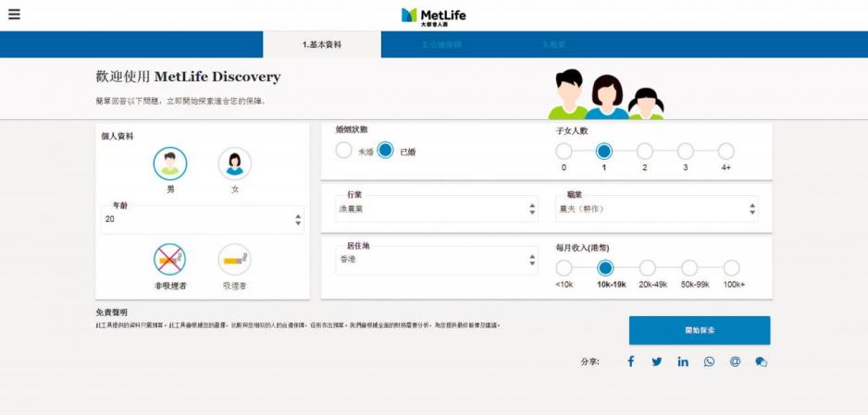Open the 居住地 residence dropdown
The width and height of the screenshot is (868, 415).
click(436, 260)
